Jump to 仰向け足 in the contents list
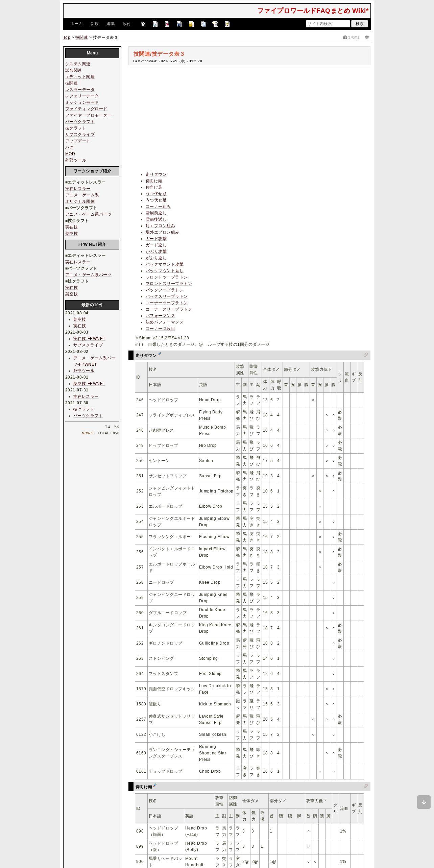The height and width of the screenshot is (868, 434). tap(154, 187)
